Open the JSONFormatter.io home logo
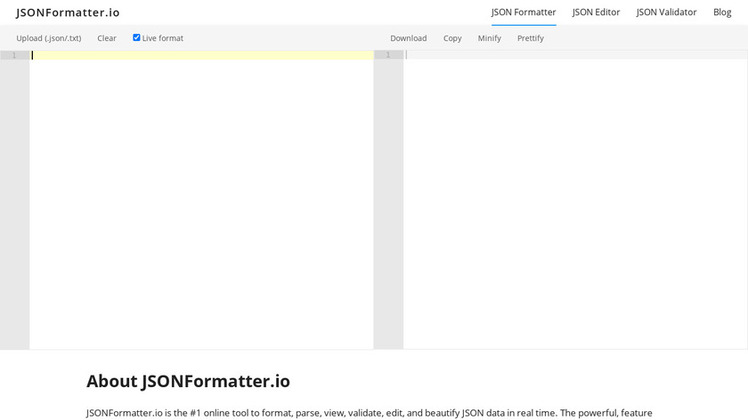Image resolution: width=748 pixels, height=420 pixels. tap(68, 12)
